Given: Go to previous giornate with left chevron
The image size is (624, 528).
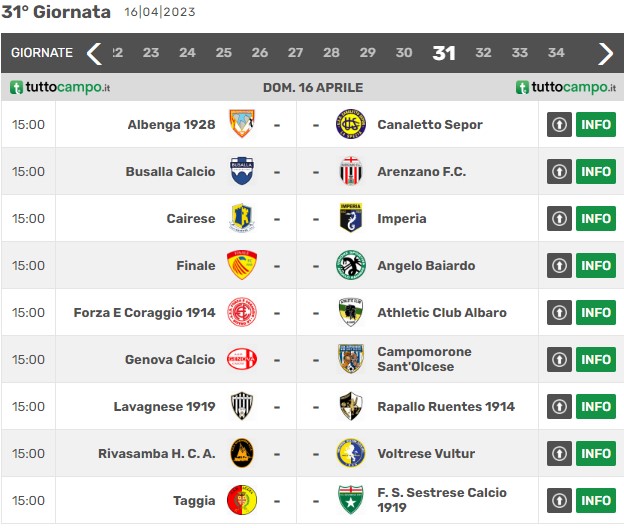Looking at the screenshot, I should 94,53.
